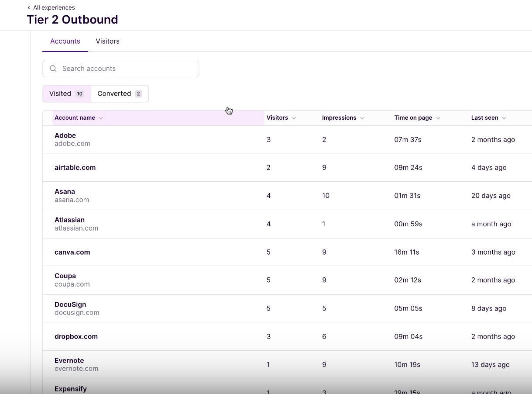Viewport: 532px width, 394px height.
Task: Click the asana.com domain text
Action: coord(72,200)
